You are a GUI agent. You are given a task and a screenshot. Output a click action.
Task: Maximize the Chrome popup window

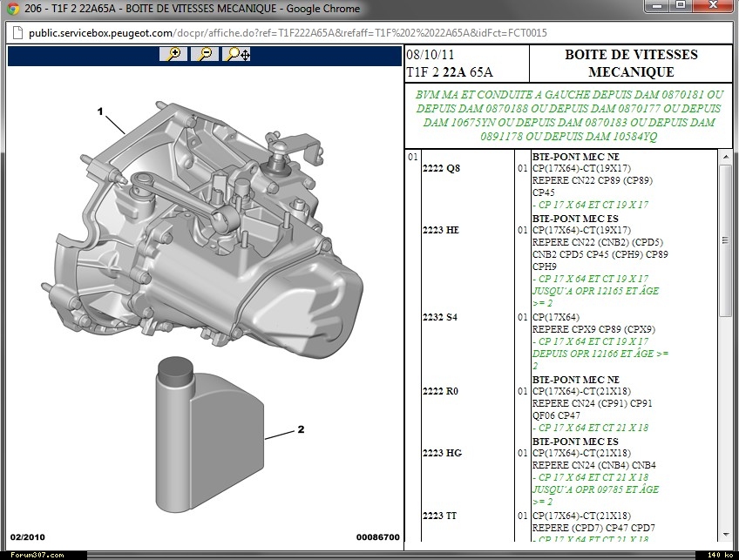[681, 7]
